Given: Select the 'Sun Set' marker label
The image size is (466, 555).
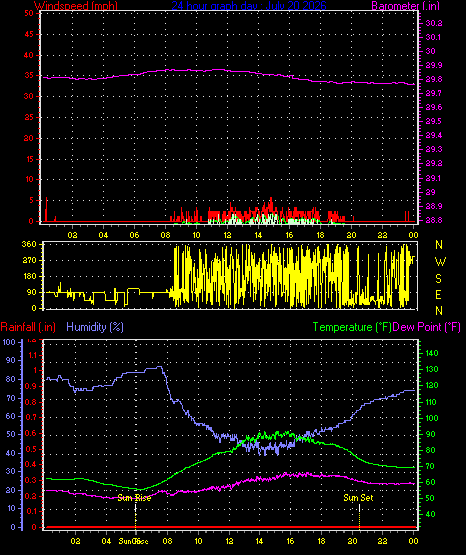Looking at the screenshot, I should [x=358, y=498].
